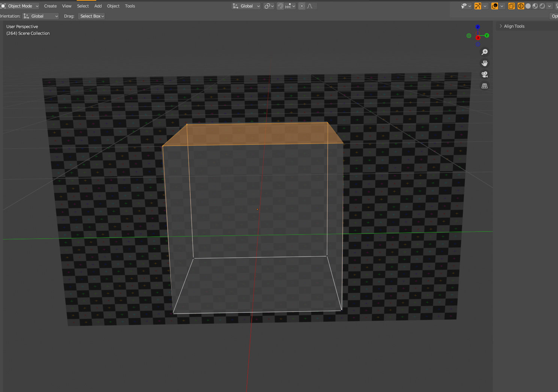This screenshot has width=558, height=392.
Task: Select wireframe viewport shading
Action: pyautogui.click(x=521, y=6)
